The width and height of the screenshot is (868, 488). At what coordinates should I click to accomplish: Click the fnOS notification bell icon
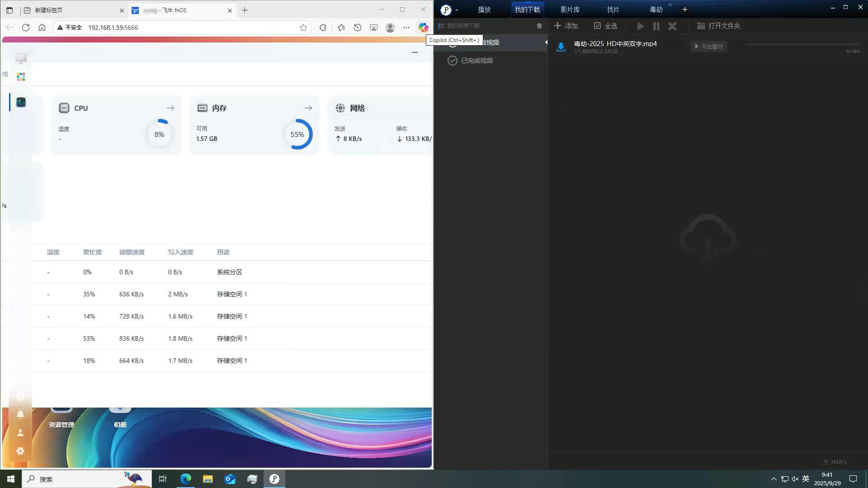coord(20,414)
